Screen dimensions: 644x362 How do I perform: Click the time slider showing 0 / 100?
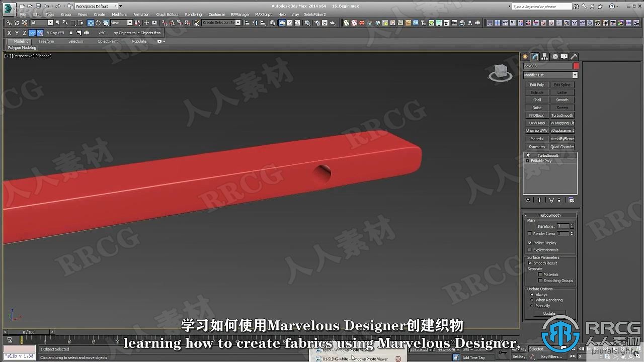click(29, 332)
